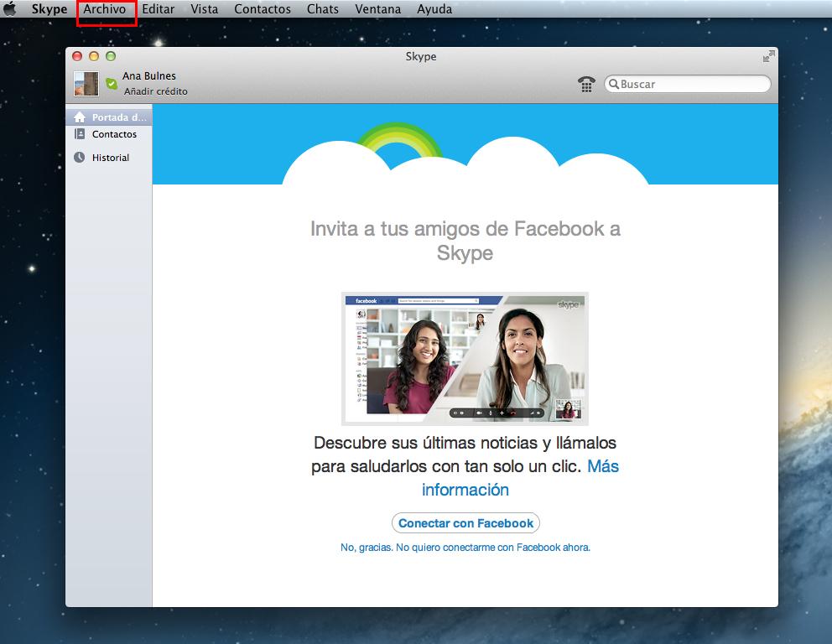This screenshot has height=644, width=832.
Task: Open the Archivo menu
Action: [105, 9]
